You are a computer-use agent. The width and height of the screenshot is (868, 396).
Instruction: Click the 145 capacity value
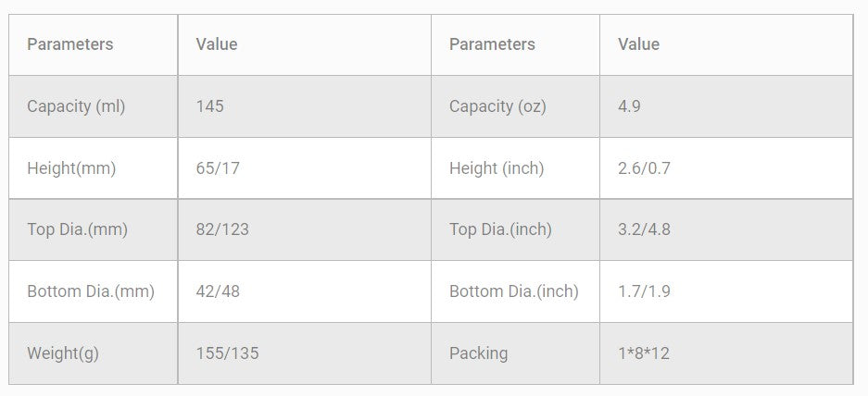coord(210,106)
